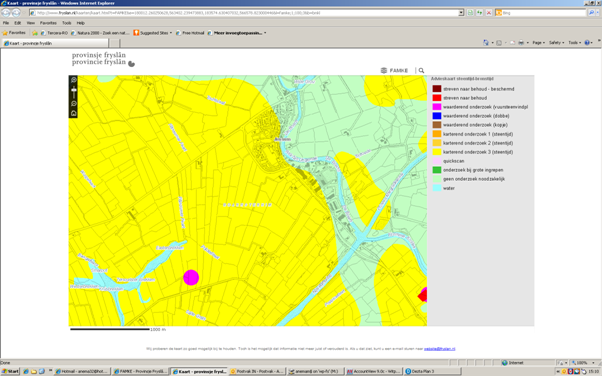Open the Page dropdown menu
The height and width of the screenshot is (376, 602).
pos(538,43)
